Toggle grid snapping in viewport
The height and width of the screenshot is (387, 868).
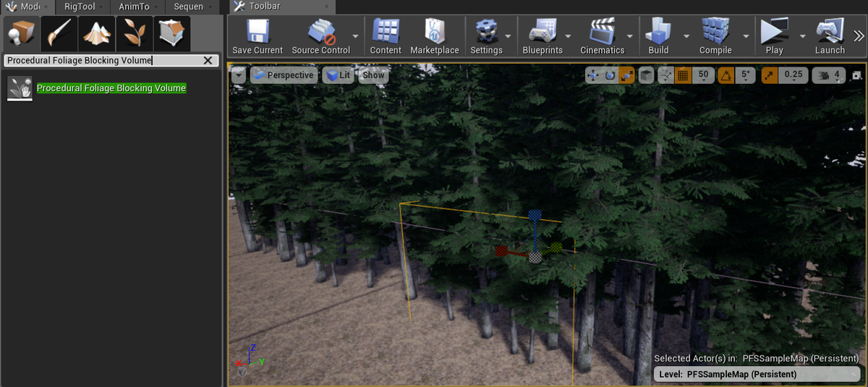pos(683,75)
